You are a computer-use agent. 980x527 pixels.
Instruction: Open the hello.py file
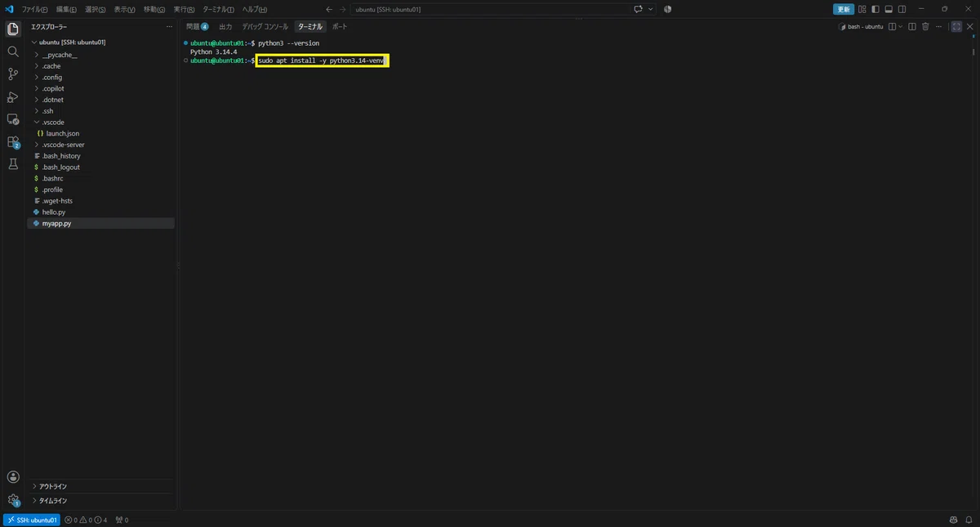click(101, 212)
